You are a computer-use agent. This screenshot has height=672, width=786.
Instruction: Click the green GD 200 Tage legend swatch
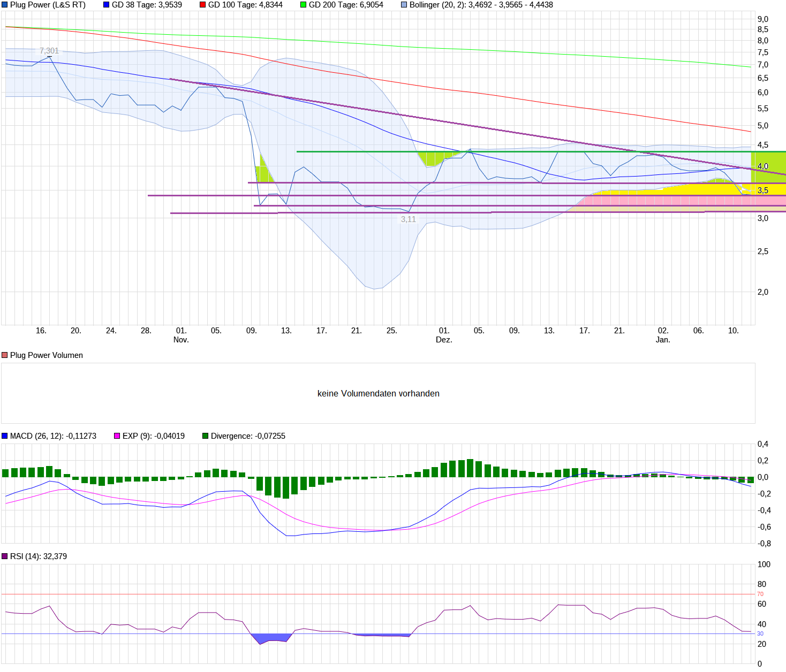303,5
